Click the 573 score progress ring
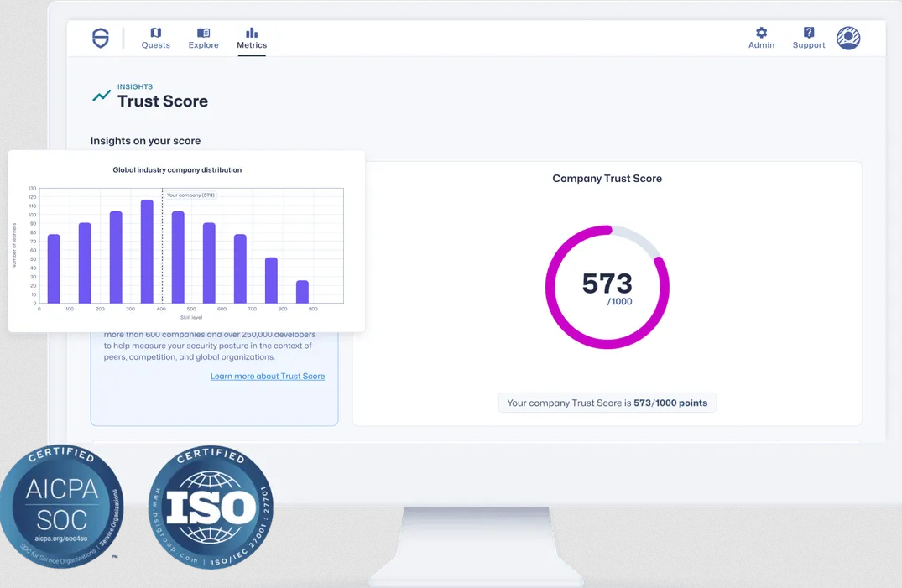This screenshot has width=902, height=588. [607, 287]
